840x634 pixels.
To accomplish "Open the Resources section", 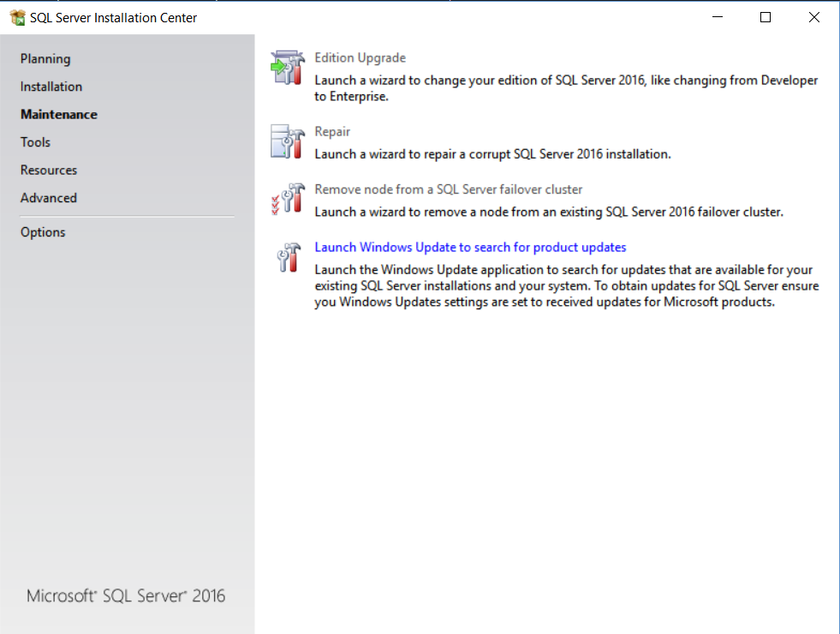I will [x=49, y=170].
